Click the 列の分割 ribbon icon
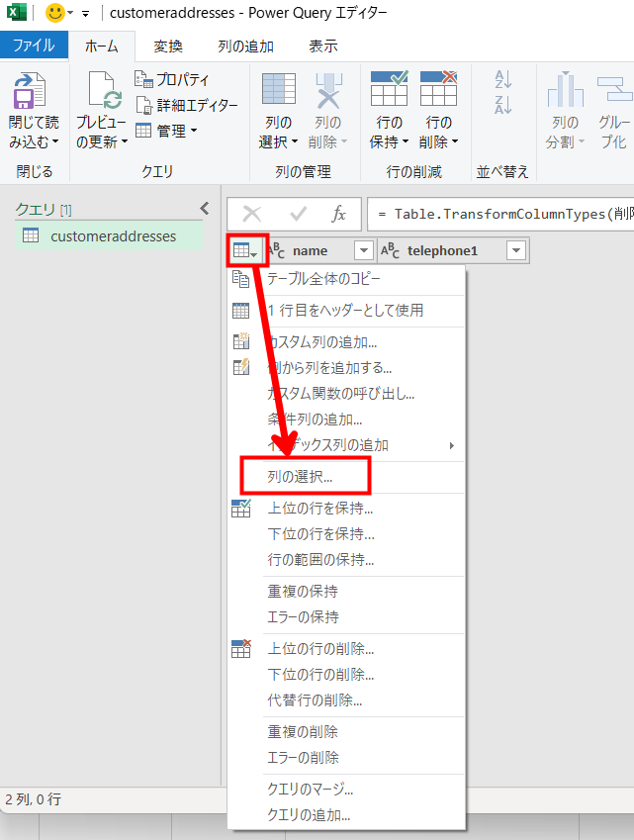Viewport: 634px width, 840px height. (x=566, y=89)
